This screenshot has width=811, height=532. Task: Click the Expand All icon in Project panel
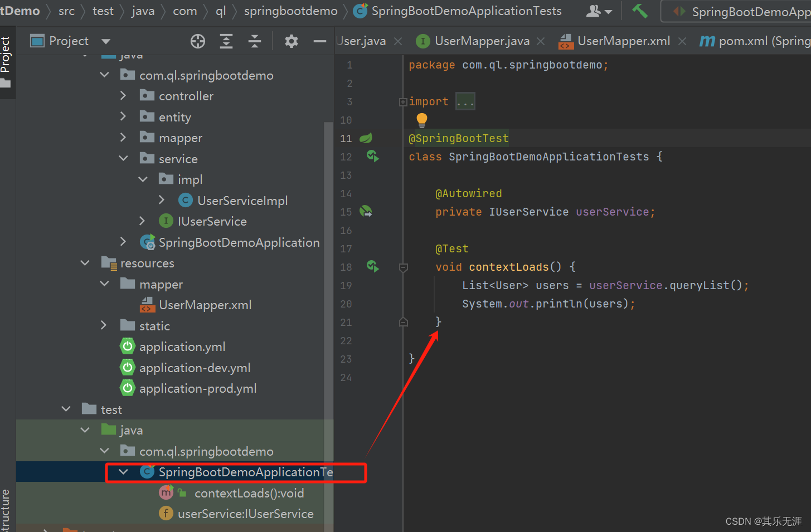tap(226, 41)
